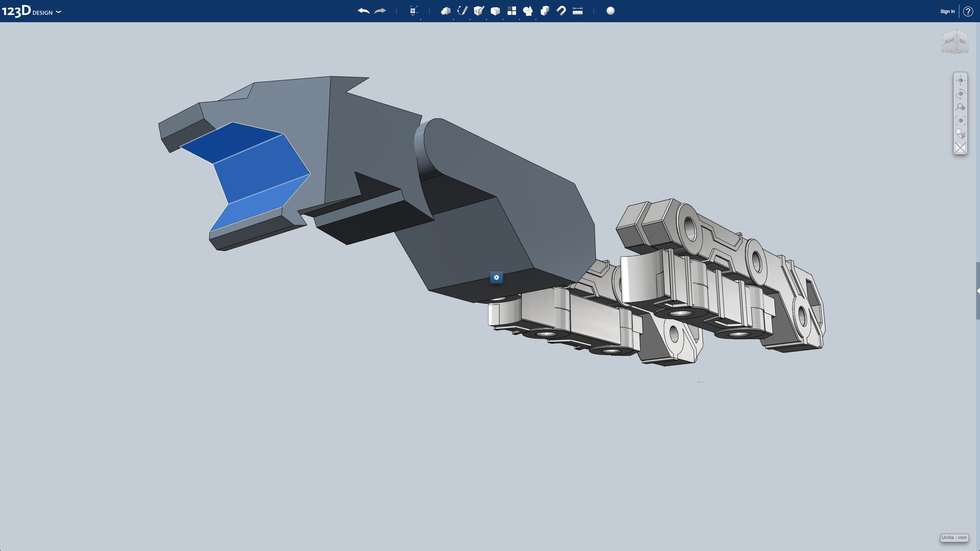Screen dimensions: 980x551
Task: Expand the Primitives dropdown arrow
Action: click(x=453, y=20)
